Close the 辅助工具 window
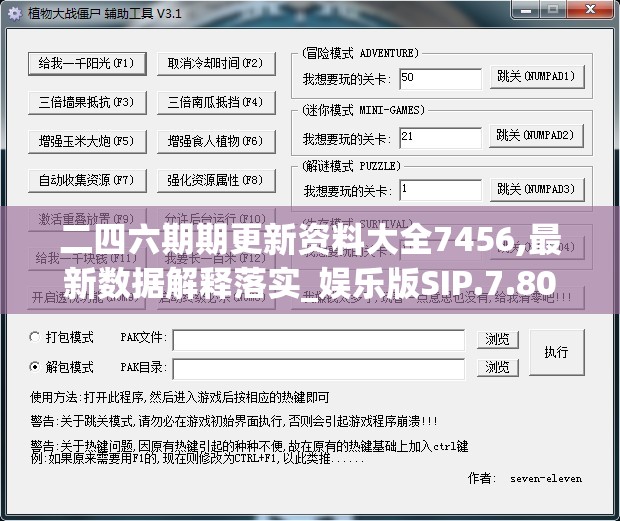Screen dimensions: 620x521 (x=590, y=9)
